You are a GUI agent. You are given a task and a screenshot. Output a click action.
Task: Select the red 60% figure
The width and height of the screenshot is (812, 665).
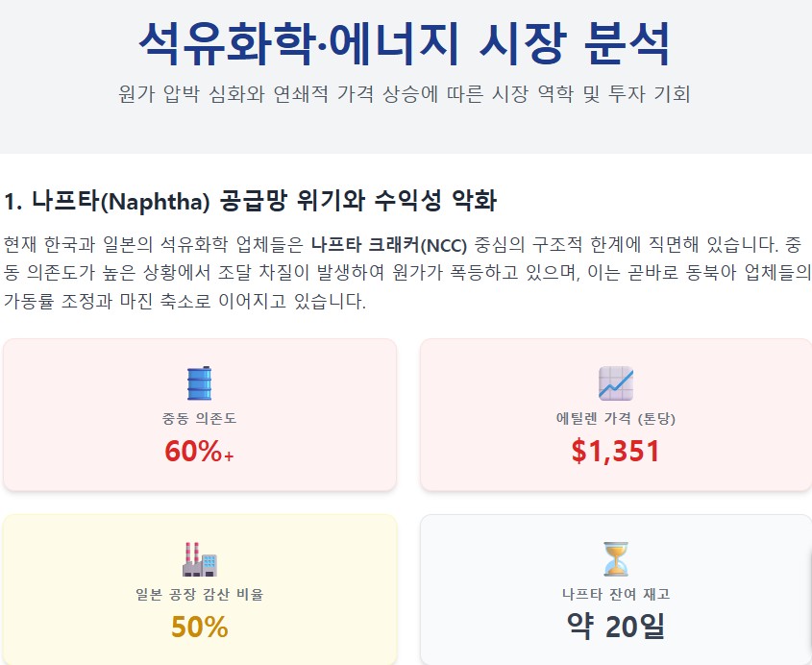(193, 451)
